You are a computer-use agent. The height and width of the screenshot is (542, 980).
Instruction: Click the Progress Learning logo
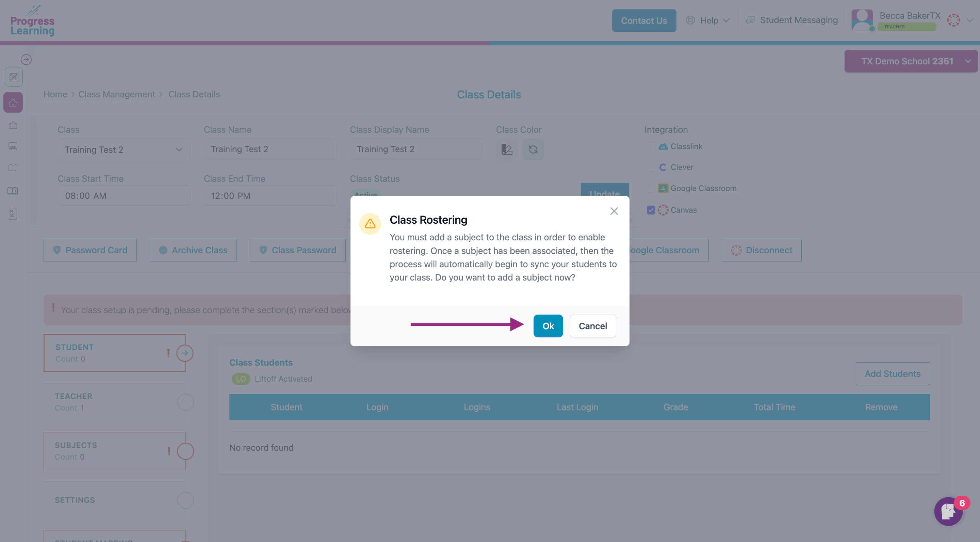(32, 20)
